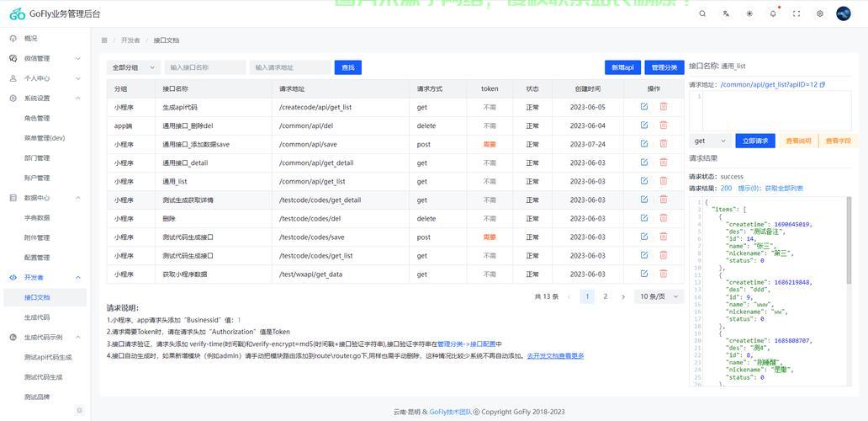
Task: Click the 新增api button
Action: point(622,67)
